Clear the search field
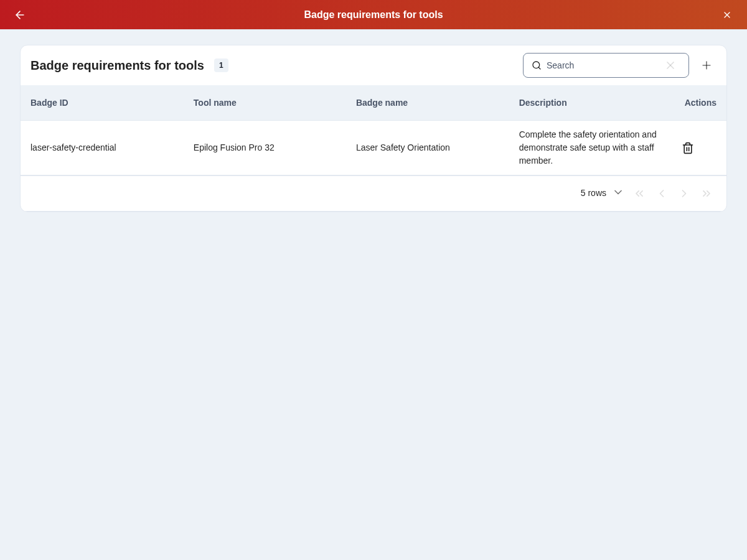The height and width of the screenshot is (560, 747). point(670,65)
